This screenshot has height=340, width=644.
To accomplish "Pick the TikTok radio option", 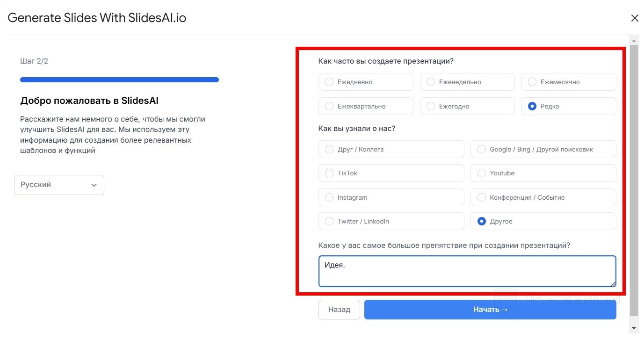I will click(329, 173).
